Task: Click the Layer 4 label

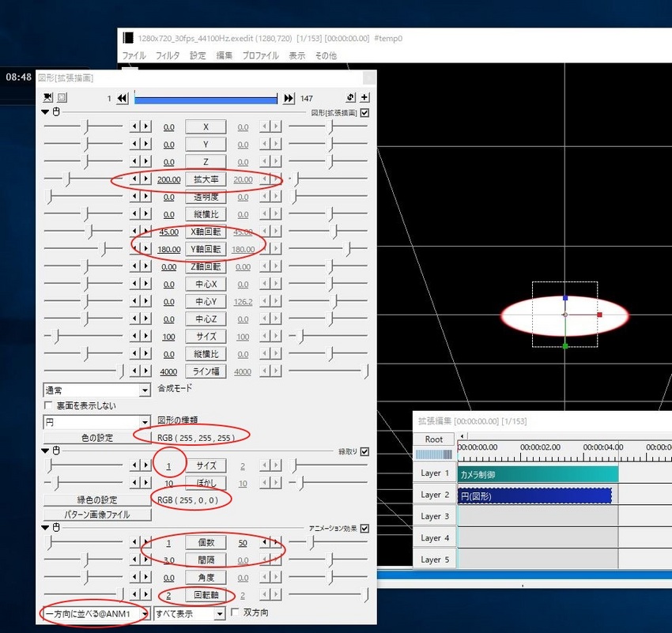Action: point(435,537)
